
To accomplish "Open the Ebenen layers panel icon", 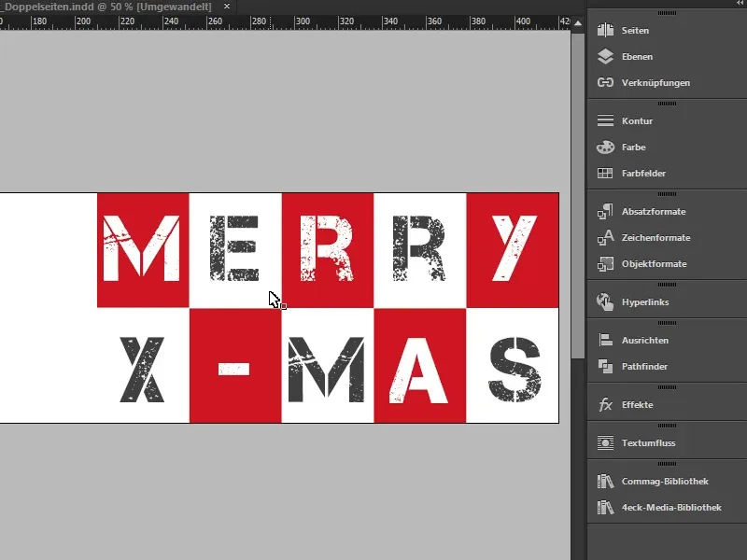I will [605, 56].
